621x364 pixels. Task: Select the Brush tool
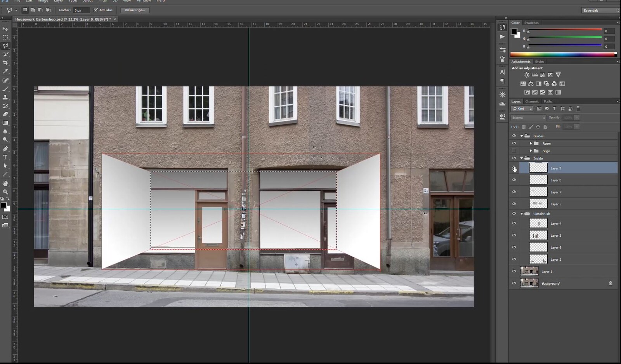click(5, 89)
